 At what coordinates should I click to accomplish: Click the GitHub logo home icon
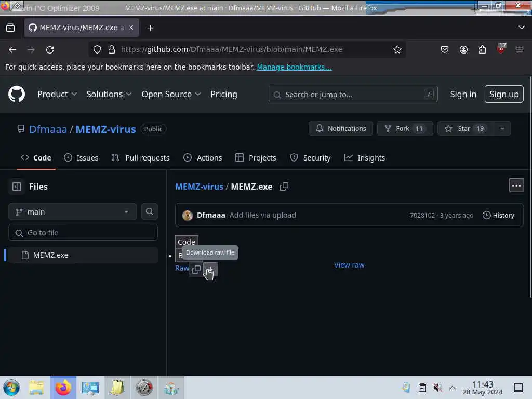(x=17, y=94)
